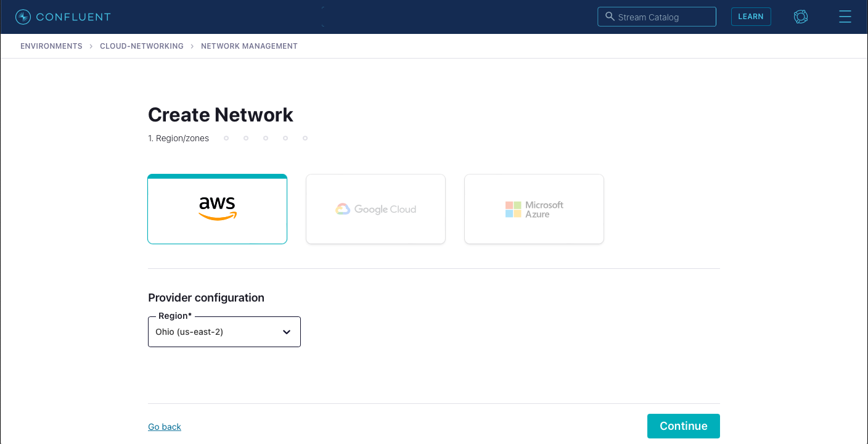
Task: Open the Region dropdown showing Ohio (us-east-2)
Action: pyautogui.click(x=224, y=332)
